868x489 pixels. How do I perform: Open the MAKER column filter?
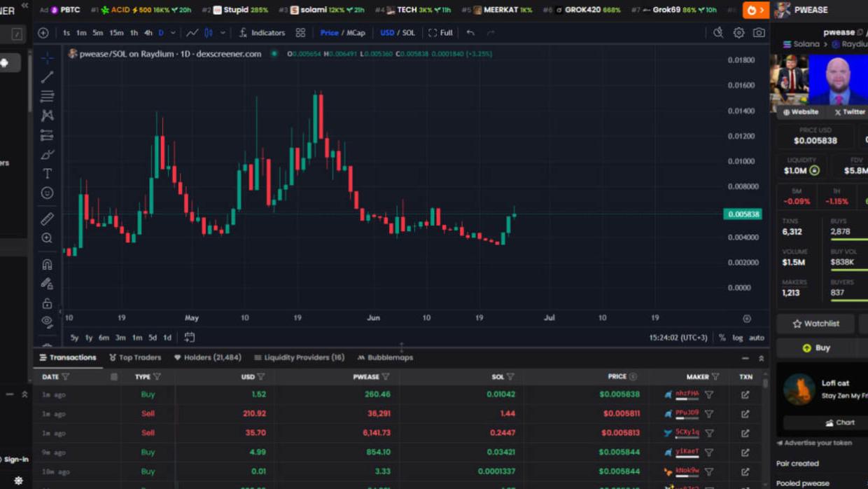[x=715, y=377]
